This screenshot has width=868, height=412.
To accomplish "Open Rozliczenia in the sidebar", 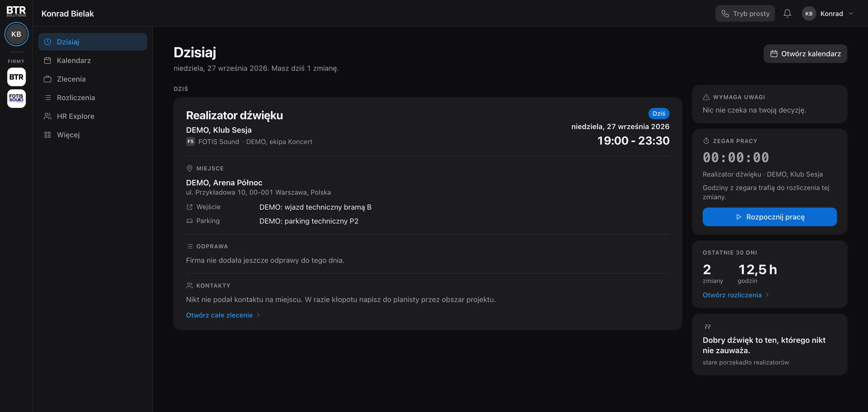I will (93, 97).
